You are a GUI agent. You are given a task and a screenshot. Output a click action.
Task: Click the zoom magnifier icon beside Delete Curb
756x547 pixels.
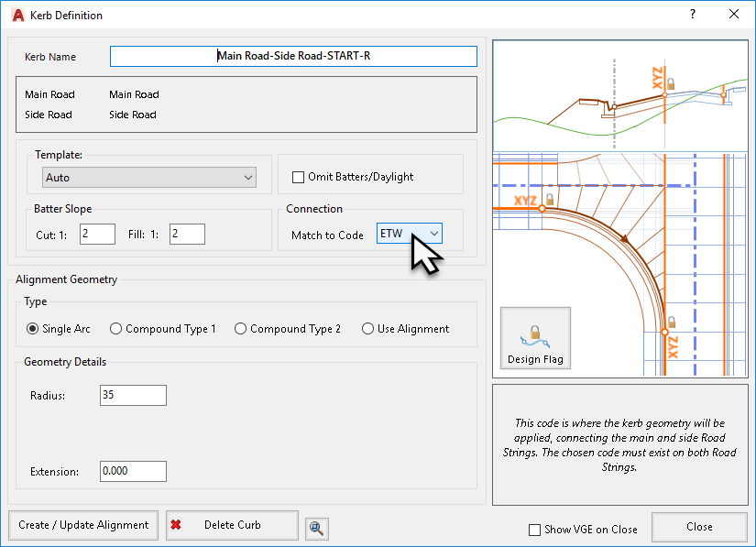click(x=317, y=528)
